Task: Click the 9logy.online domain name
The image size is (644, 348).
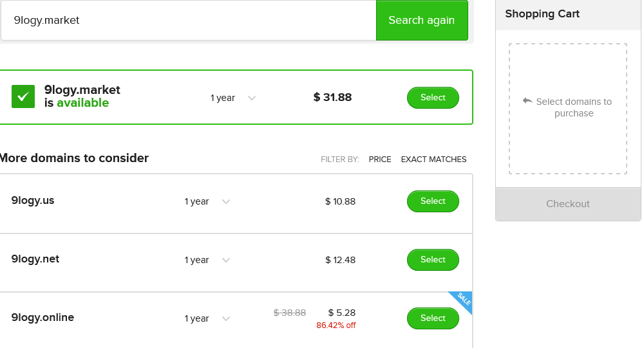Action: click(43, 318)
